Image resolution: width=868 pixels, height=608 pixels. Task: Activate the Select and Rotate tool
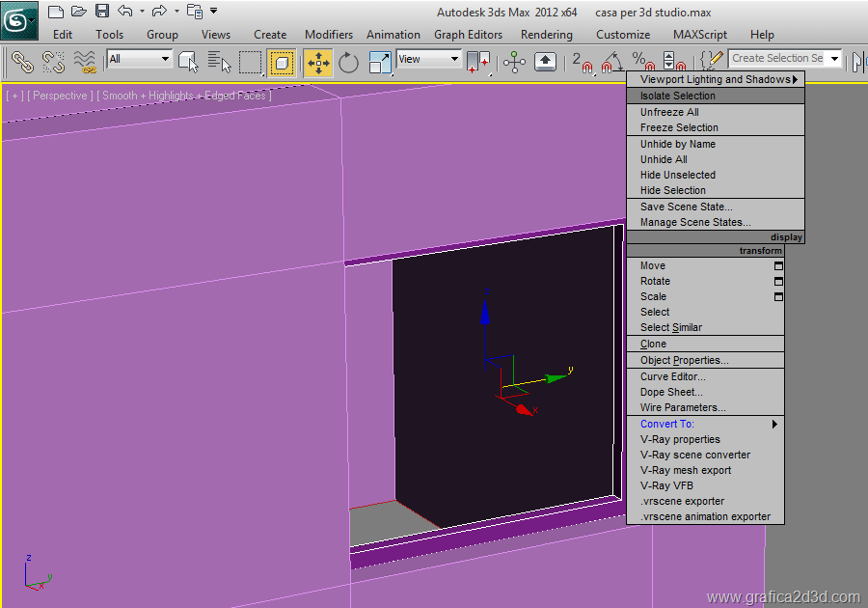(348, 63)
